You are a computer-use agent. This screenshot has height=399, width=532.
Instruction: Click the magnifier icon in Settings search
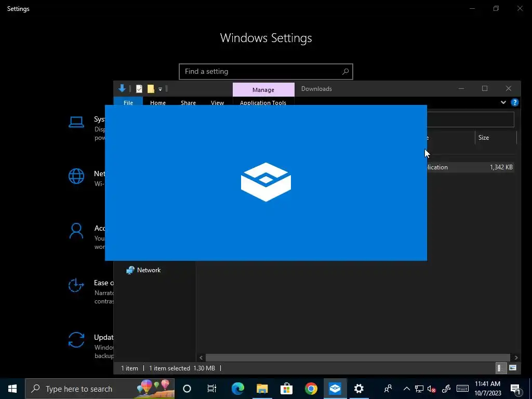pyautogui.click(x=345, y=72)
